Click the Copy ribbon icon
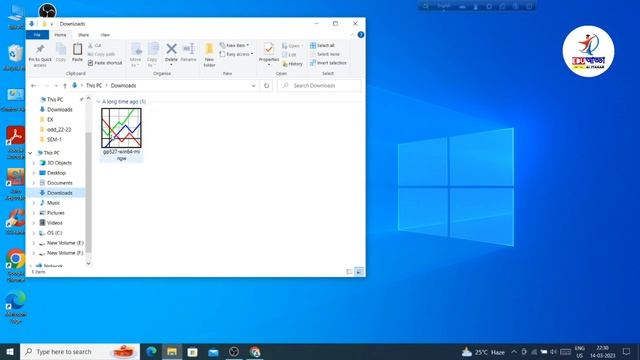640x360 pixels. [x=61, y=52]
